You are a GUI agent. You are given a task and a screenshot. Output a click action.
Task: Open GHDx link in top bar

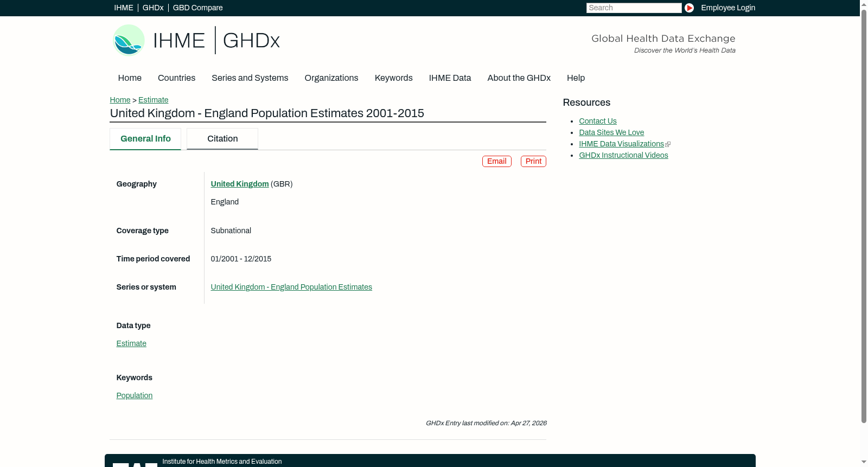[x=153, y=8]
